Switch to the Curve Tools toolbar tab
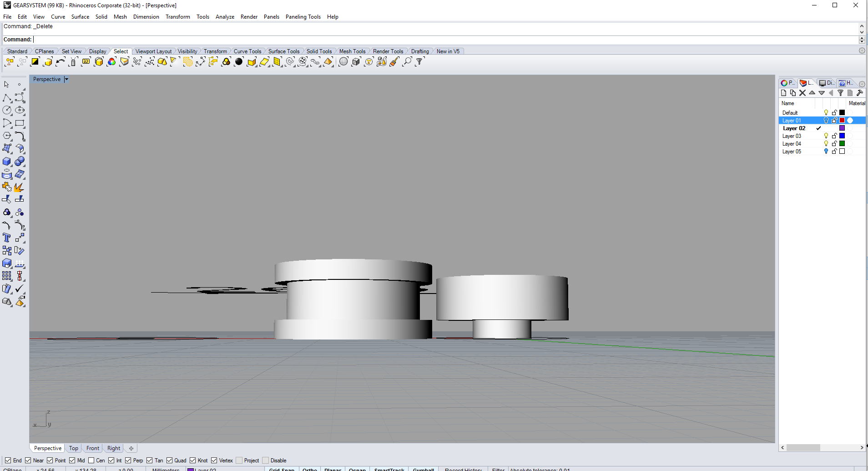 pyautogui.click(x=247, y=51)
